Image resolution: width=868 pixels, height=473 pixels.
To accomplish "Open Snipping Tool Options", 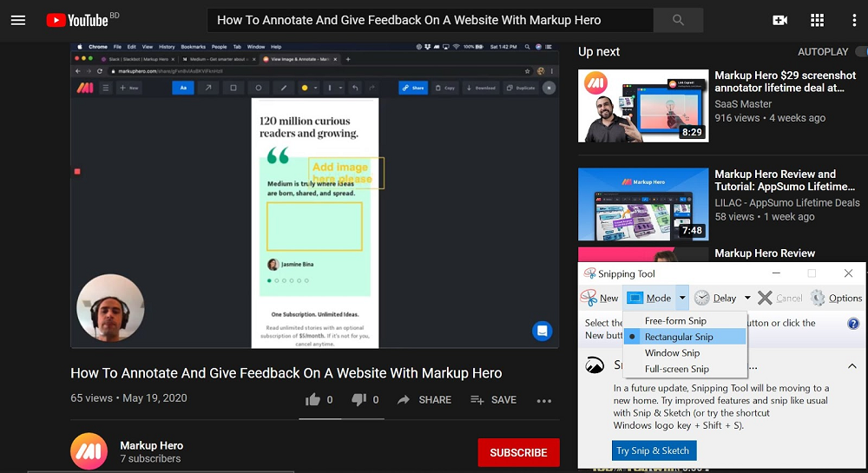I will point(836,298).
